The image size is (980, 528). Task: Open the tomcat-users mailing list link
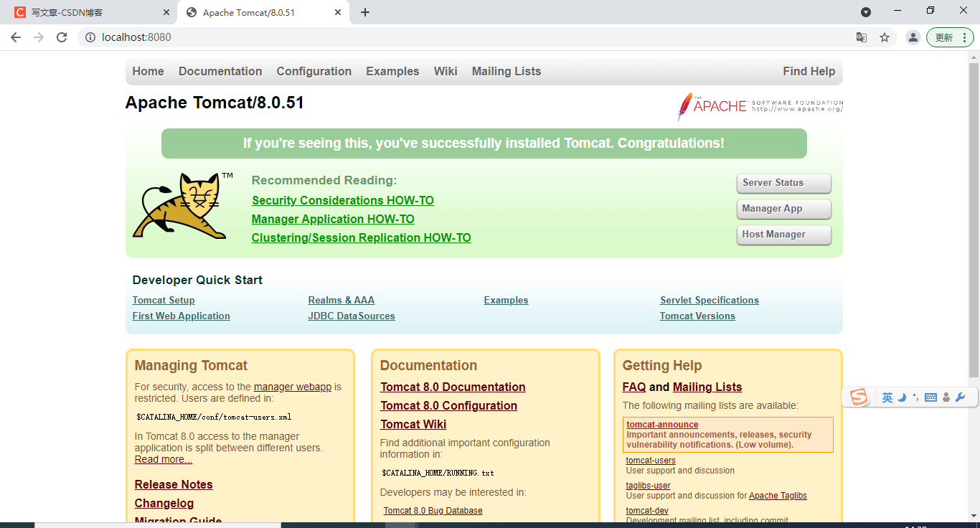[651, 461]
